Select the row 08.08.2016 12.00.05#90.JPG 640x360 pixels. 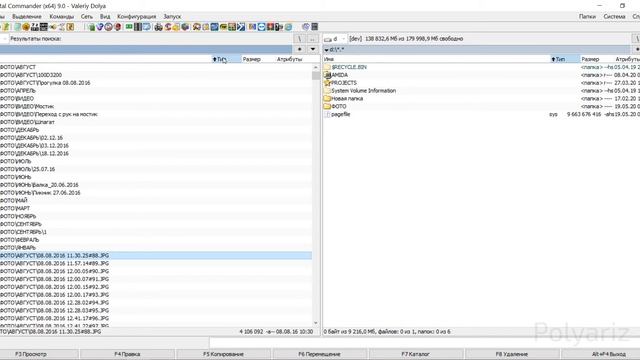point(156,271)
